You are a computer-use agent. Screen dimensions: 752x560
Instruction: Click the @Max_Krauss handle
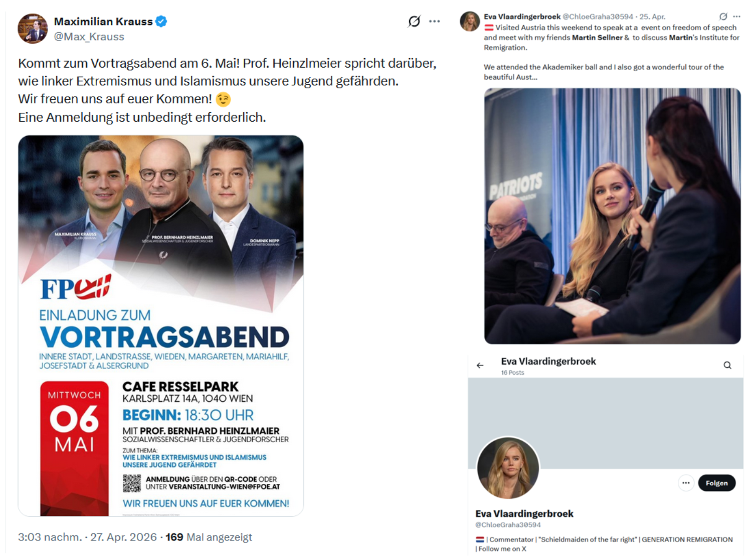(89, 37)
